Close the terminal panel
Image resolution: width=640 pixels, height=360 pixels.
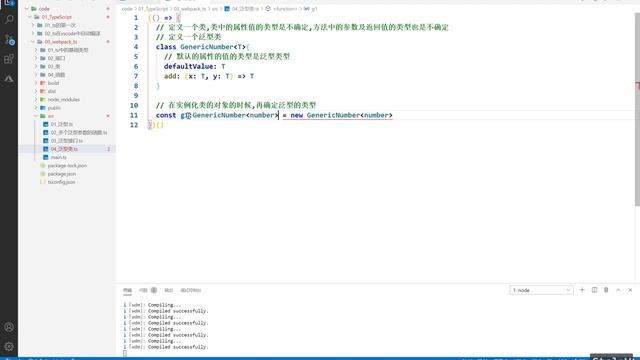coord(630,290)
